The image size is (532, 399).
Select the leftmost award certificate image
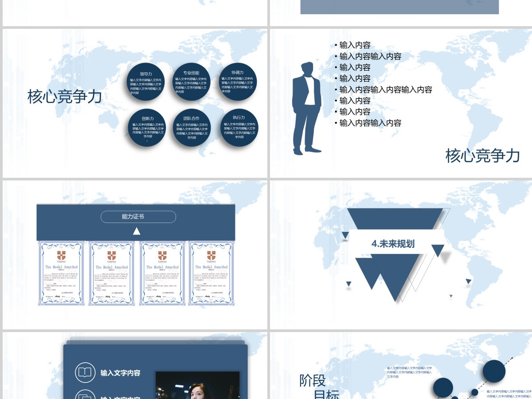[61, 273]
